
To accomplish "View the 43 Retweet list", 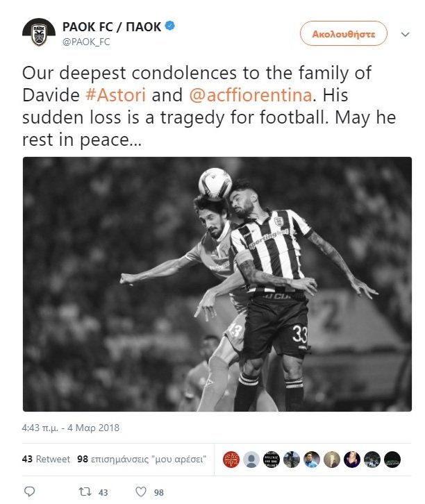I will 46,459.
